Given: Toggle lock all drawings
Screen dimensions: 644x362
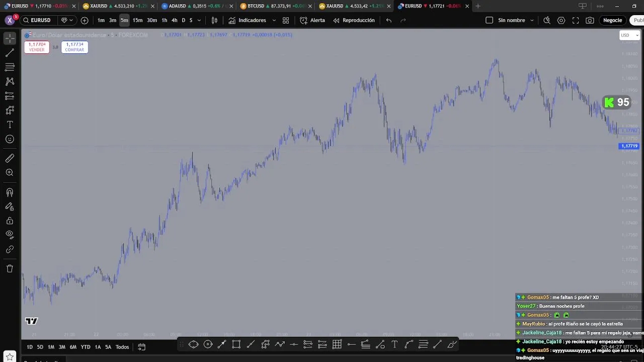Looking at the screenshot, I should click(10, 221).
